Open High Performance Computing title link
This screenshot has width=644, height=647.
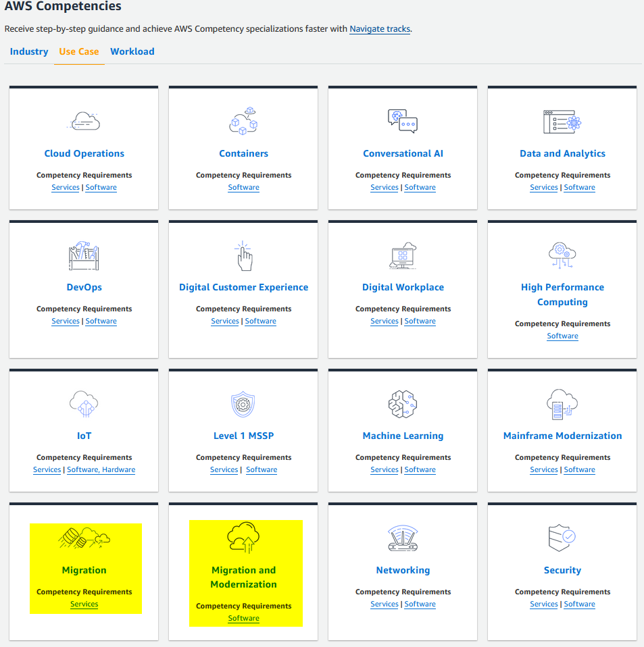coord(562,294)
